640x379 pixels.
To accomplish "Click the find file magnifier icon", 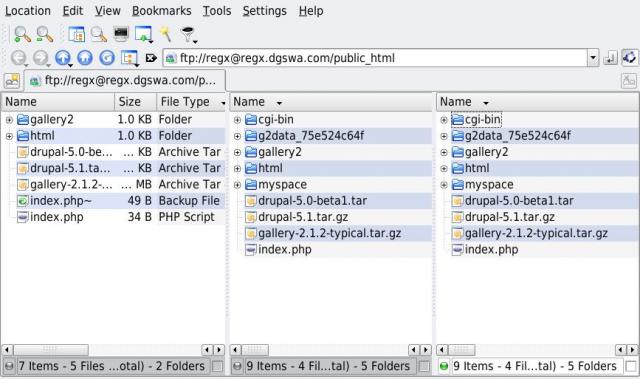I will [x=99, y=35].
